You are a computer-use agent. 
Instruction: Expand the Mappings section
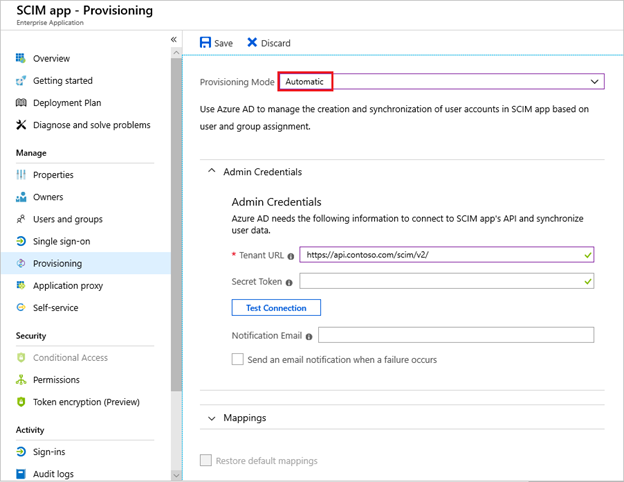(212, 418)
